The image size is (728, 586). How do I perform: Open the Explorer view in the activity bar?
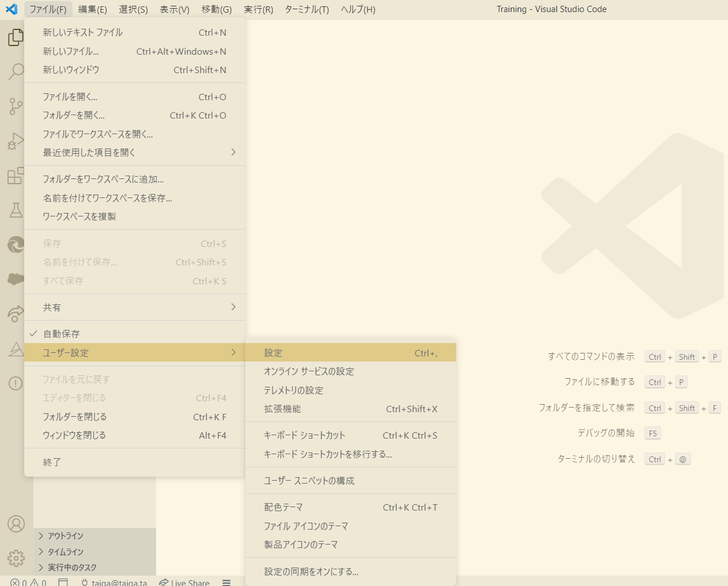[16, 37]
